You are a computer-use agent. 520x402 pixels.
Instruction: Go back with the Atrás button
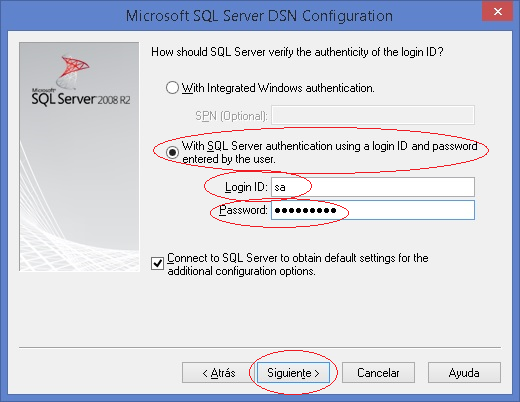point(219,373)
